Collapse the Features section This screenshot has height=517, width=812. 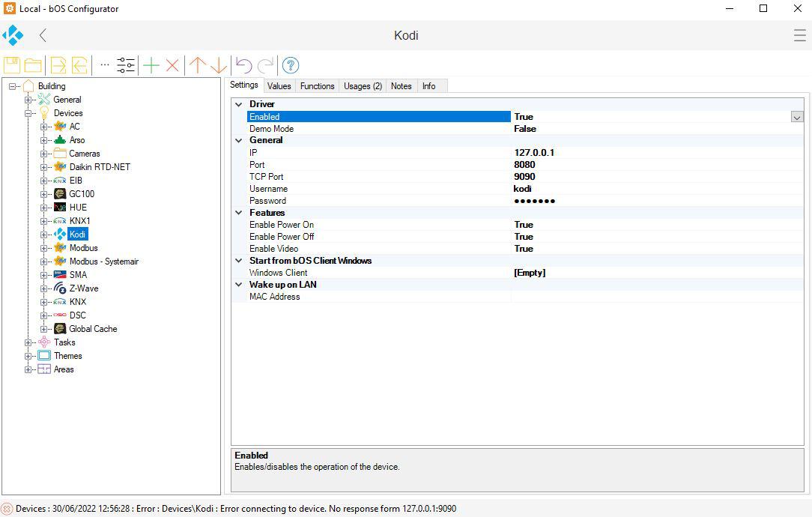pyautogui.click(x=239, y=212)
